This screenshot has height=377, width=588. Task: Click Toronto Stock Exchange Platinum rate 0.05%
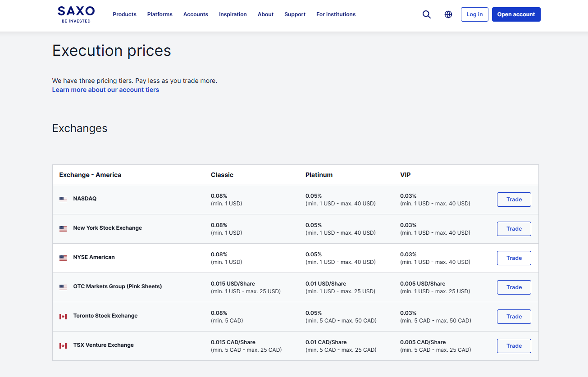314,313
